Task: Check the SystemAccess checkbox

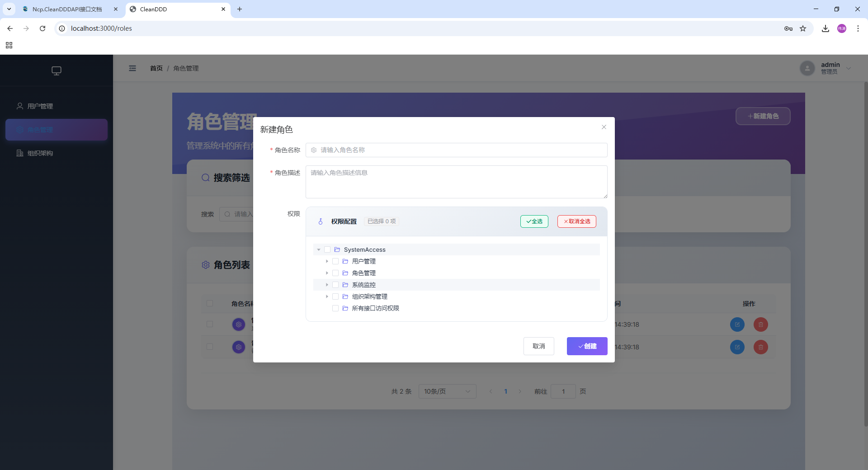Action: 327,249
